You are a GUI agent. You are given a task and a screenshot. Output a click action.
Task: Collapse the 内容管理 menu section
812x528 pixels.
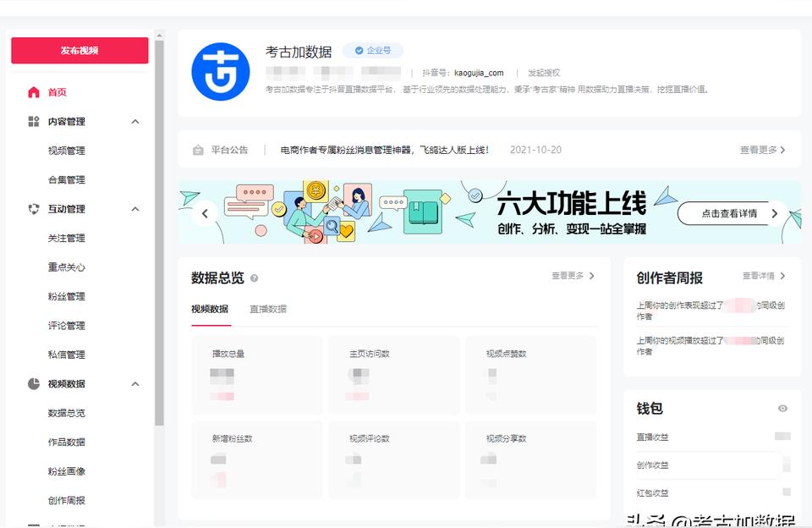tap(135, 122)
